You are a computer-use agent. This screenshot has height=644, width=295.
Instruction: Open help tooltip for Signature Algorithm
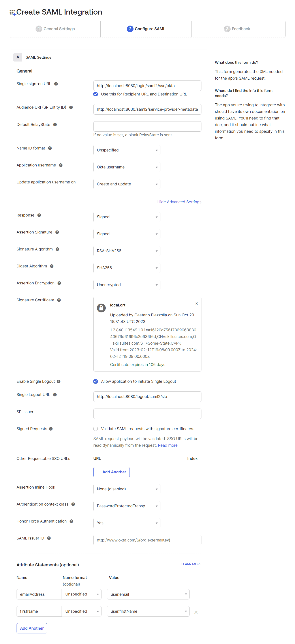click(57, 249)
